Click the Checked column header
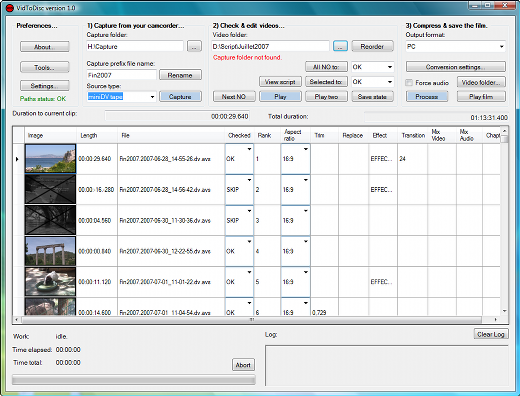520x396 pixels. (x=239, y=135)
